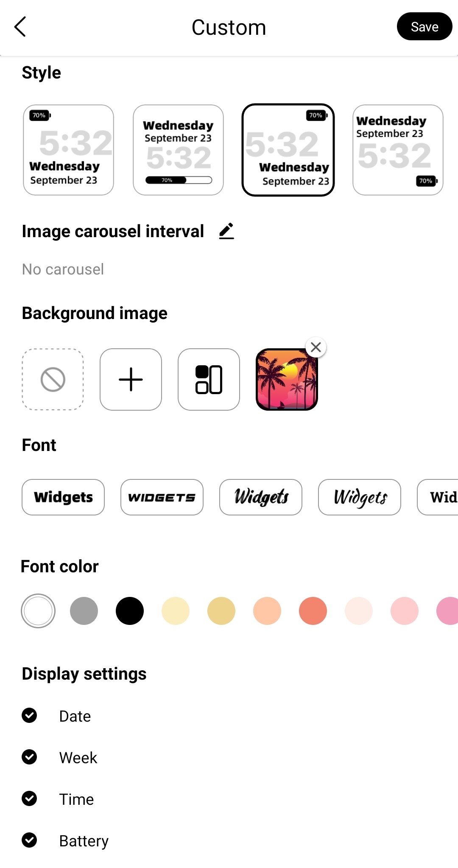The image size is (458, 868).
Task: Choose the style with the battery at bottom right
Action: click(398, 150)
